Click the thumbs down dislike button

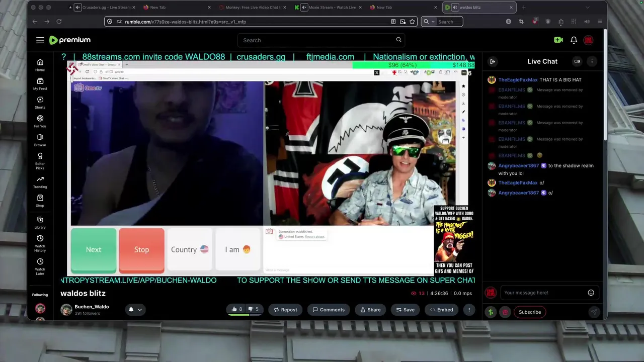[x=253, y=310]
